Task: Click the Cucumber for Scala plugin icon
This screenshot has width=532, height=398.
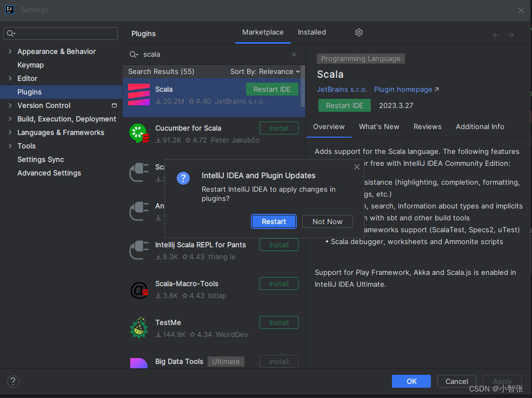Action: coord(139,133)
